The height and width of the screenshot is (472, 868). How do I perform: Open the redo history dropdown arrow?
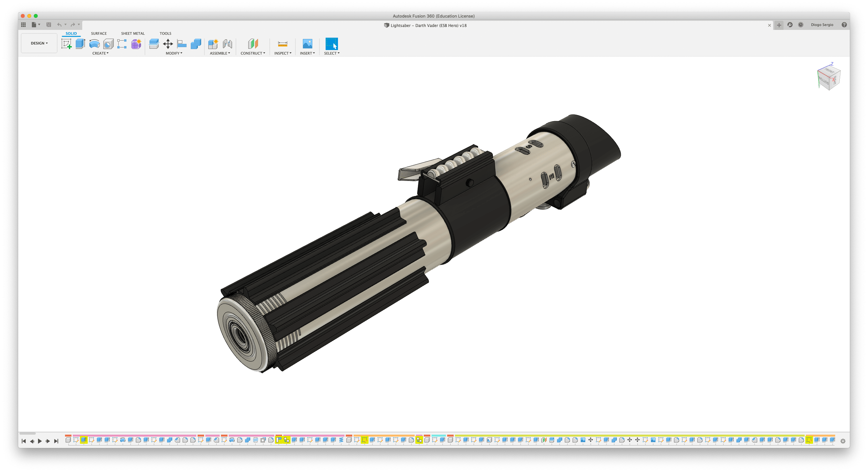[x=79, y=25]
